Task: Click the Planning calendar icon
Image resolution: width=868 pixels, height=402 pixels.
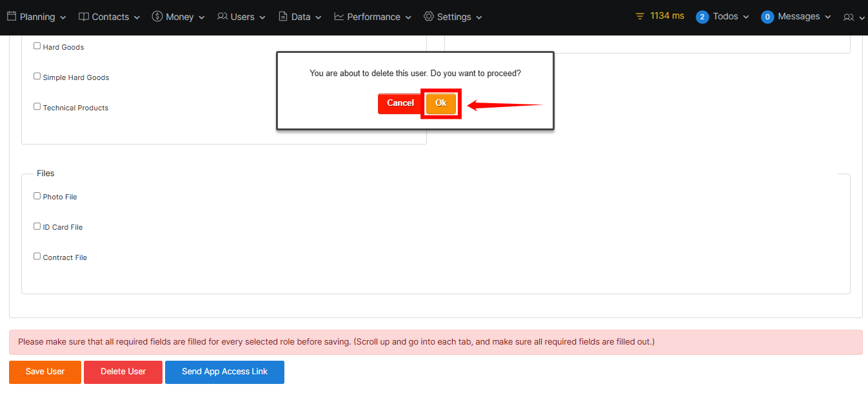Action: click(x=12, y=17)
